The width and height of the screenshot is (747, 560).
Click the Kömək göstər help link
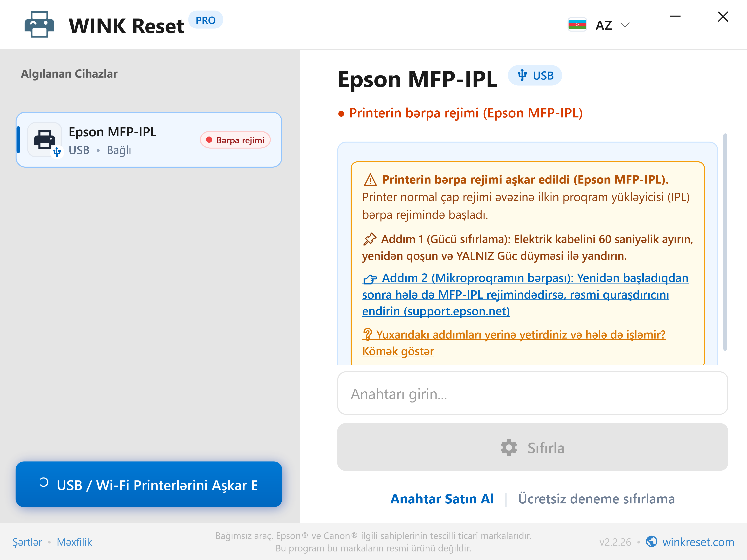tap(398, 351)
